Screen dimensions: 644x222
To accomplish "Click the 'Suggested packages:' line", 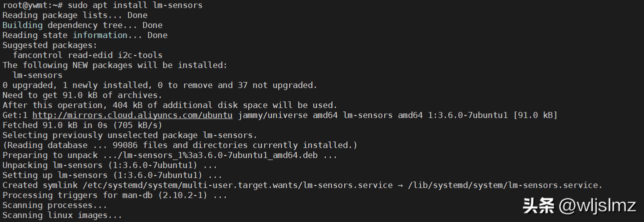I will (x=50, y=45).
